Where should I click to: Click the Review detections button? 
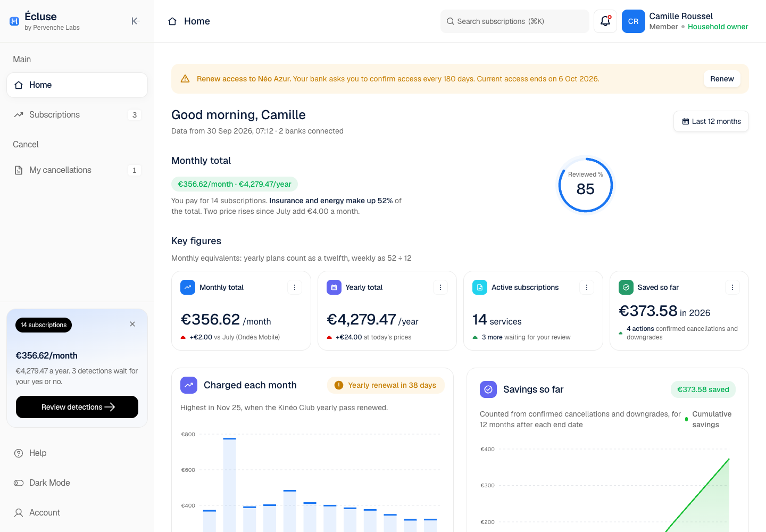click(77, 407)
